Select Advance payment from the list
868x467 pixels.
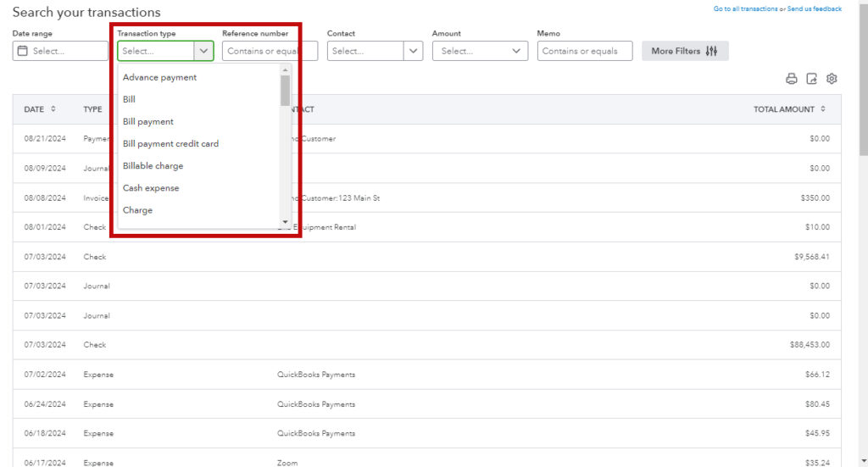point(159,77)
